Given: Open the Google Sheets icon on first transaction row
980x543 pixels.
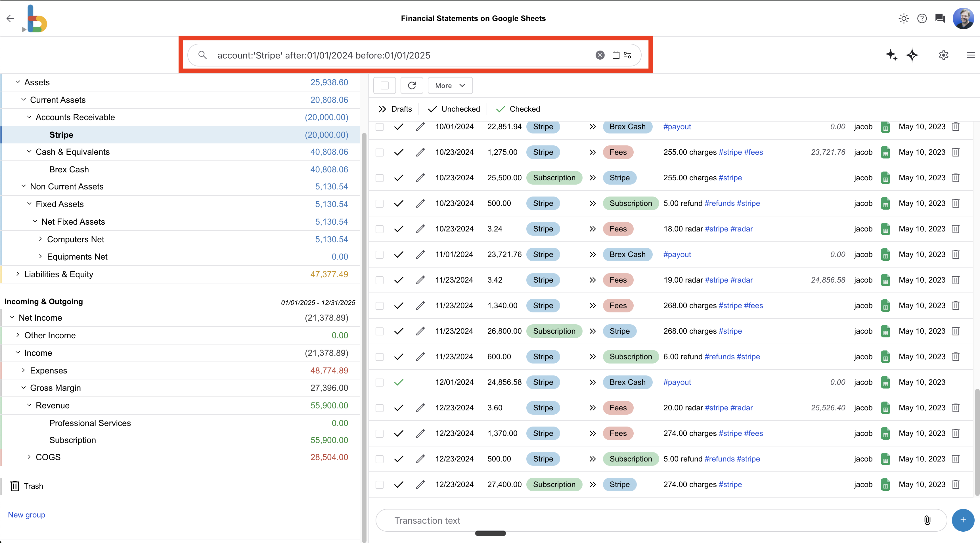Looking at the screenshot, I should tap(886, 126).
